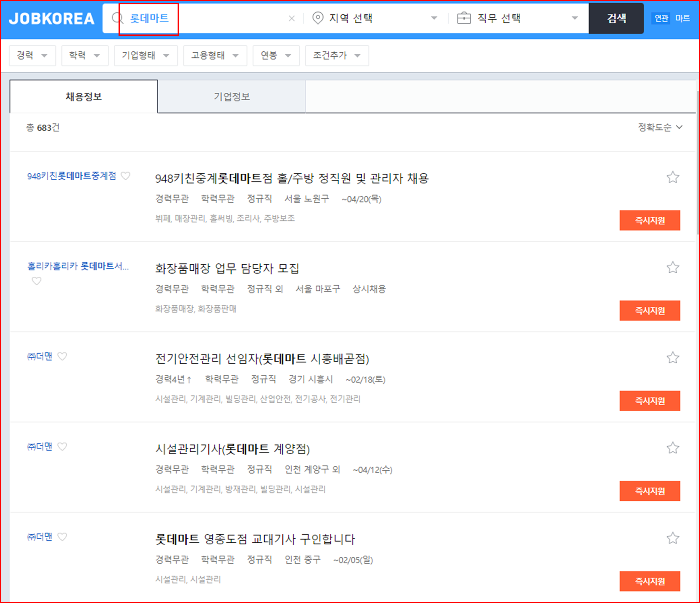Click the 서울 마포구 location text
Screen dimensions: 700x603
click(x=318, y=289)
